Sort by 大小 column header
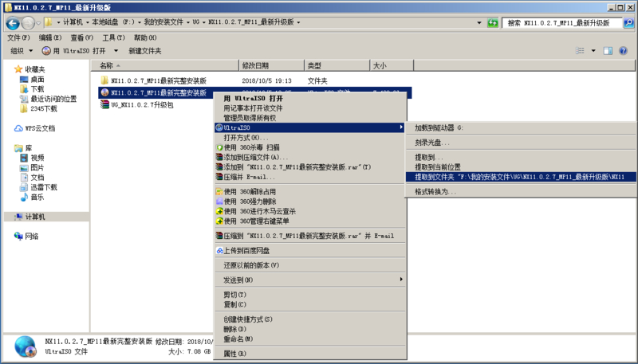This screenshot has width=638, height=364. [x=392, y=65]
